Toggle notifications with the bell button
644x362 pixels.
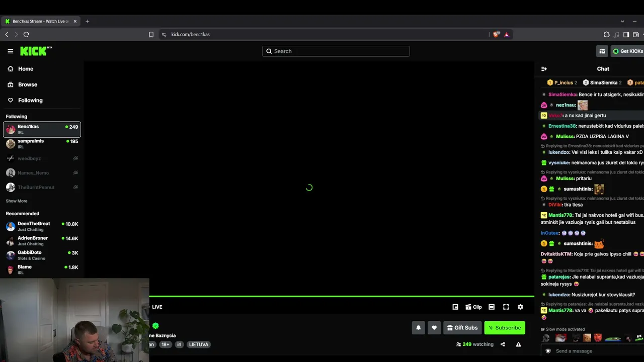coord(418,328)
